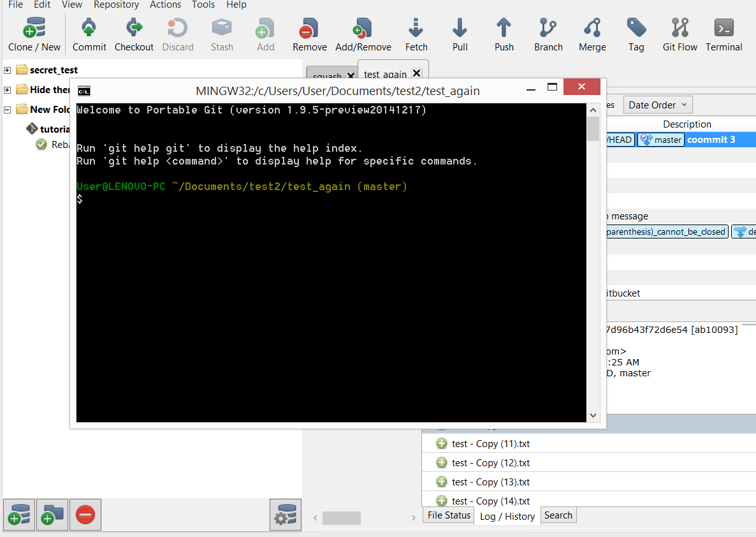This screenshot has width=756, height=537.
Task: Switch to the File Status tab
Action: (x=449, y=515)
